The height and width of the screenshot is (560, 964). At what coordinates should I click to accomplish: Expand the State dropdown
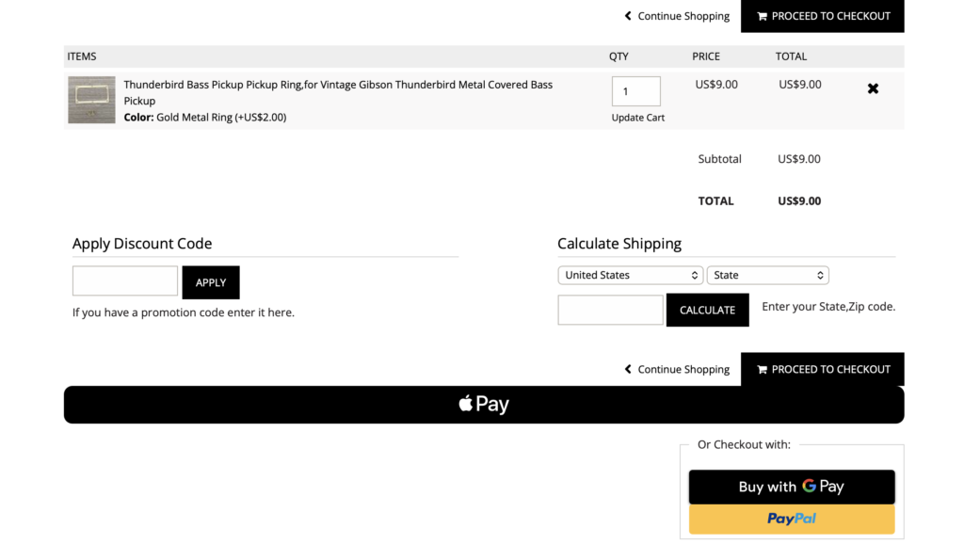[x=767, y=275]
